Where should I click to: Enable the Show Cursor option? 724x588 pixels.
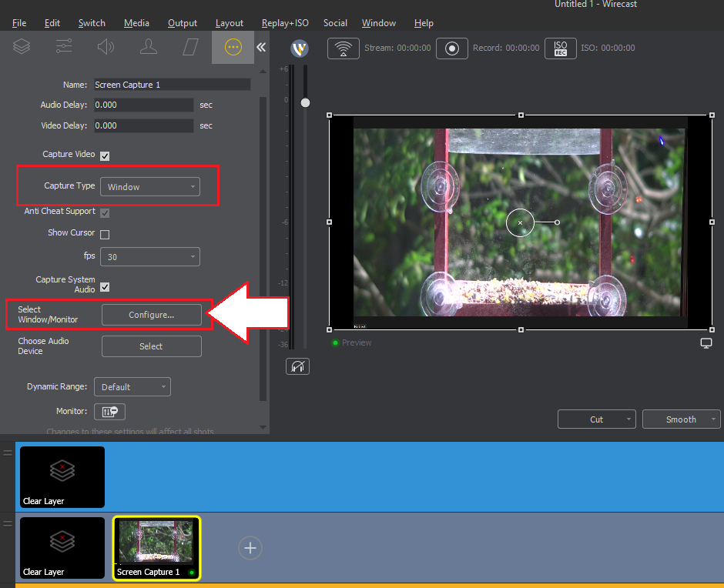tap(106, 233)
